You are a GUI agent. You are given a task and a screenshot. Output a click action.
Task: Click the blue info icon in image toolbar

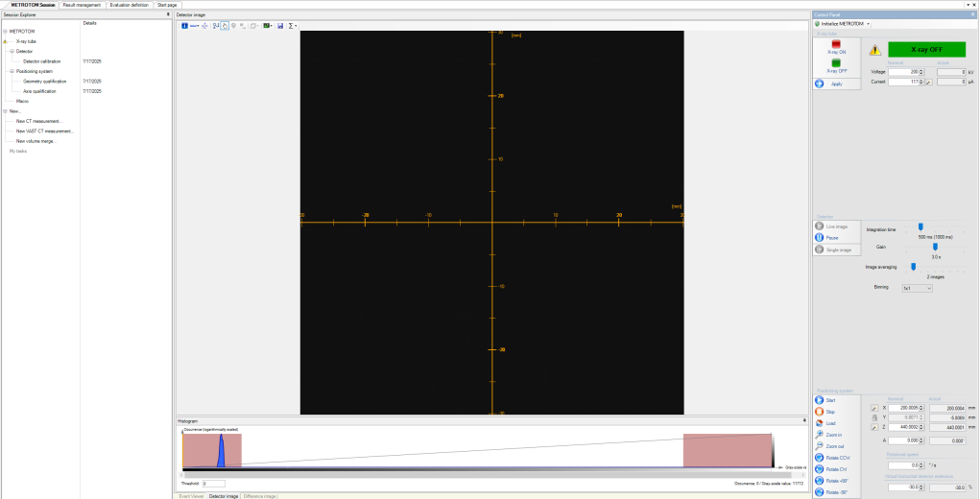click(184, 26)
